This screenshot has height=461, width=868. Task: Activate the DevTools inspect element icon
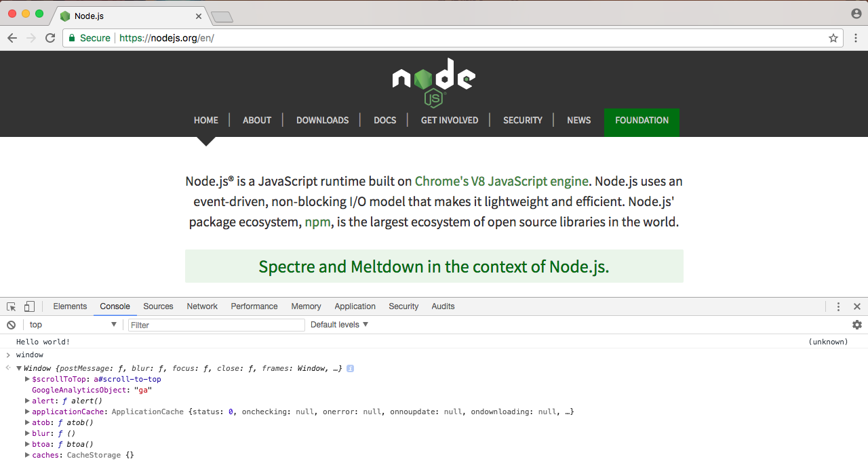tap(12, 306)
